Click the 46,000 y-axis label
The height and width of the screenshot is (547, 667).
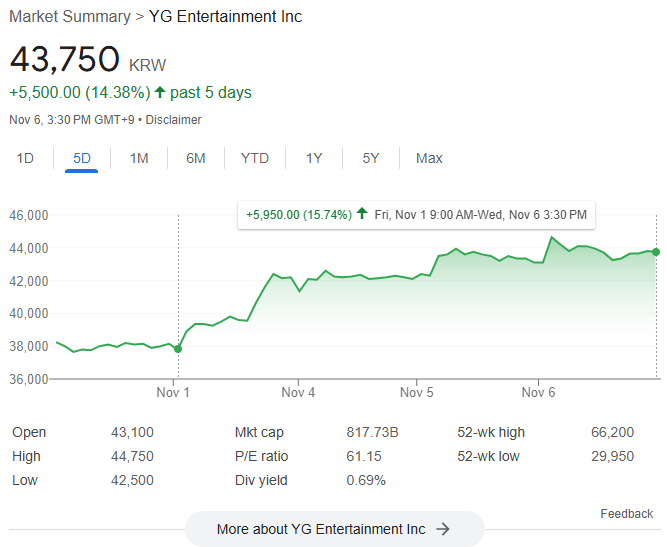(x=29, y=215)
